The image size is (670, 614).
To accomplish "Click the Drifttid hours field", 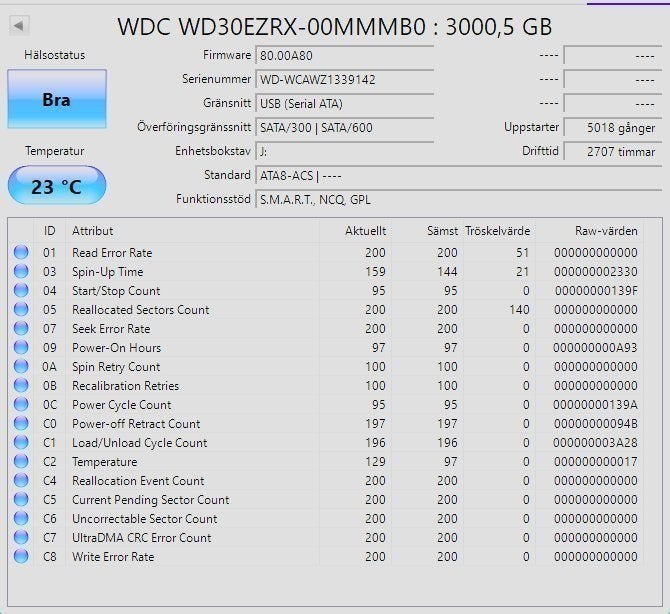I will [x=613, y=151].
